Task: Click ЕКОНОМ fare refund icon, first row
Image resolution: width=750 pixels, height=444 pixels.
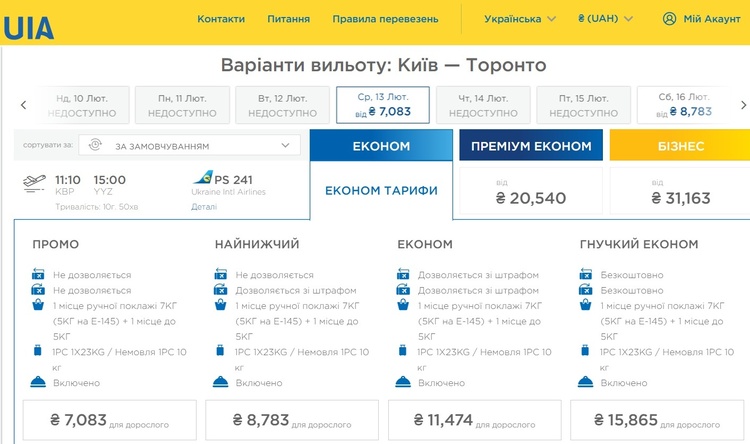Action: pyautogui.click(x=403, y=274)
